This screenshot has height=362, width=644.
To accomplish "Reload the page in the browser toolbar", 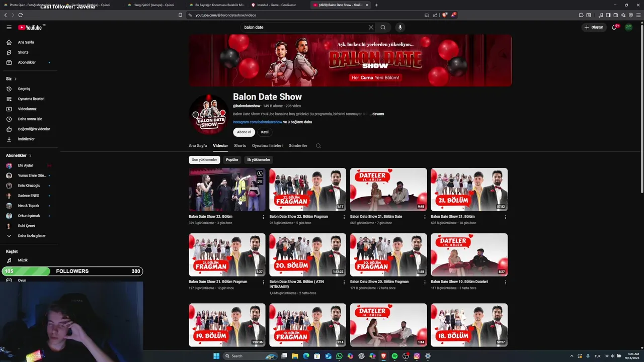I will 21,15.
